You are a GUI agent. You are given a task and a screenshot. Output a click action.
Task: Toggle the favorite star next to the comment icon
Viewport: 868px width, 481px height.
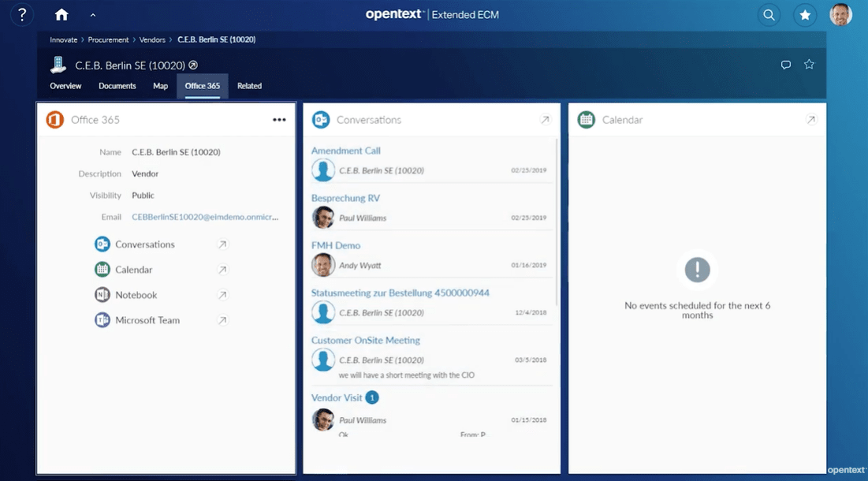(x=809, y=65)
